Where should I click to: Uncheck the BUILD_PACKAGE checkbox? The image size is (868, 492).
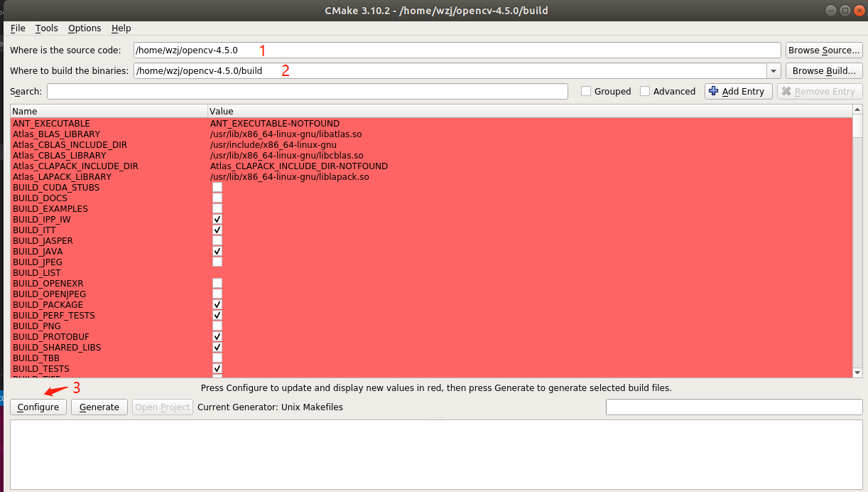217,305
